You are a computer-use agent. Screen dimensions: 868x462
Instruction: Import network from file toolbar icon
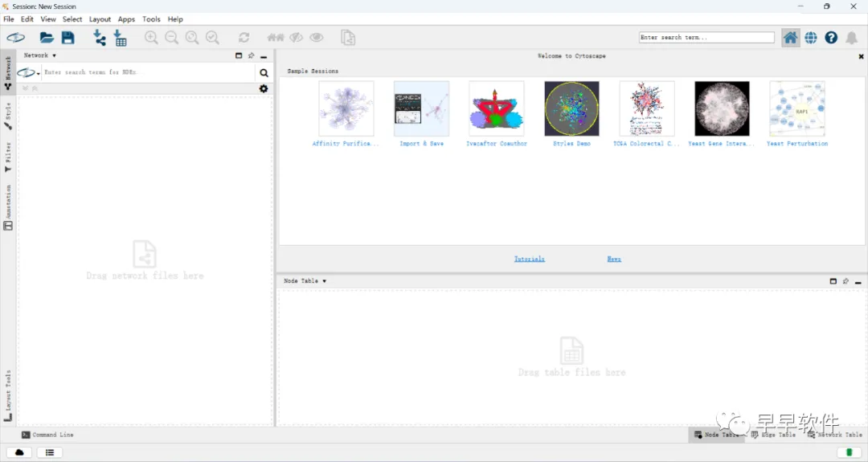[99, 38]
